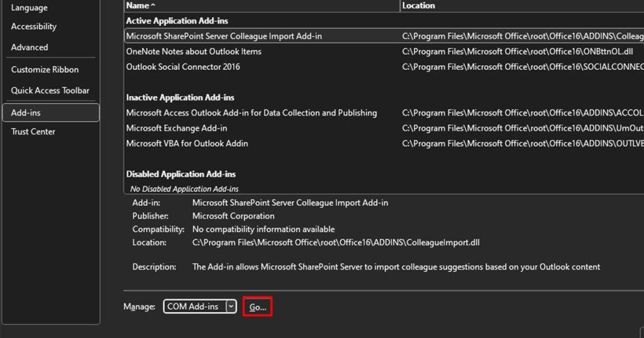This screenshot has width=644, height=338.
Task: Select Outlook Social Connector 2016 row
Action: (384, 67)
